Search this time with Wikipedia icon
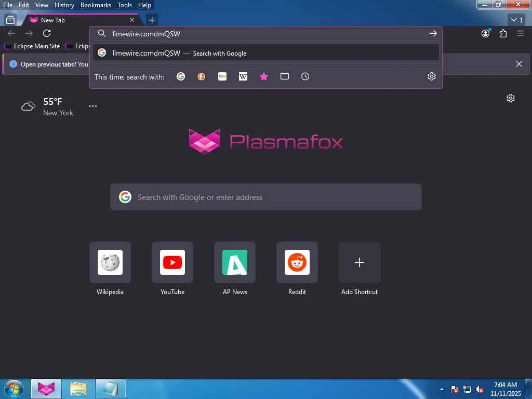532x399 pixels. point(243,77)
